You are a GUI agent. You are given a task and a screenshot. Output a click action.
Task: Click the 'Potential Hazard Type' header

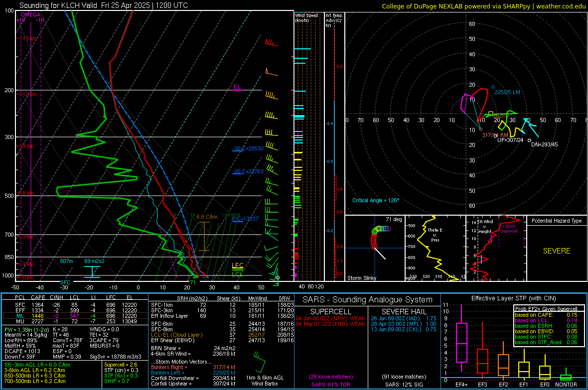click(x=557, y=221)
